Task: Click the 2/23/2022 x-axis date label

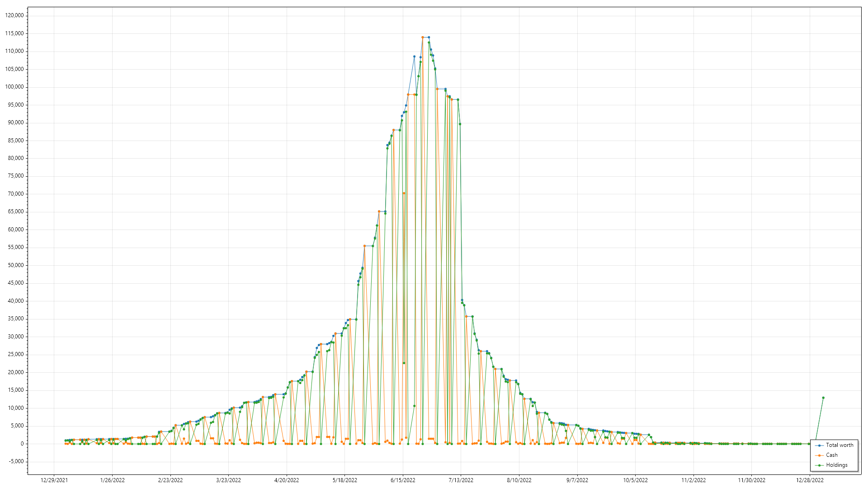Action: click(170, 480)
